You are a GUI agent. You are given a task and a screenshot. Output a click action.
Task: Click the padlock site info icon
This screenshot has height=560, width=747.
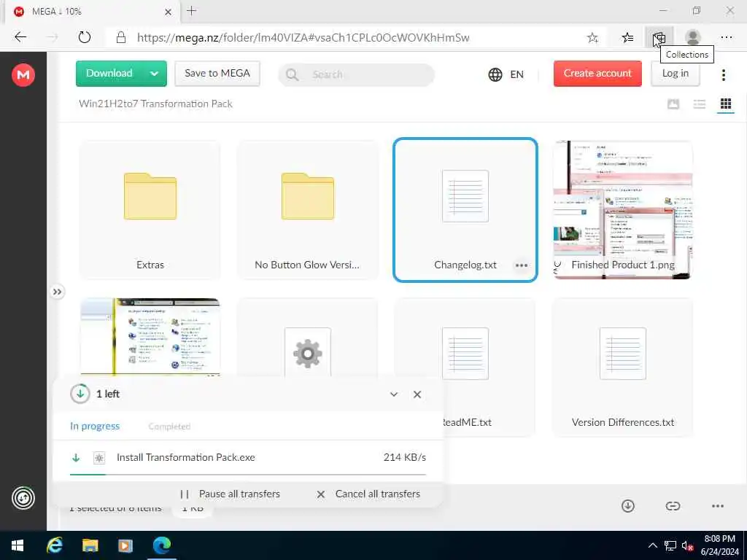pos(121,37)
